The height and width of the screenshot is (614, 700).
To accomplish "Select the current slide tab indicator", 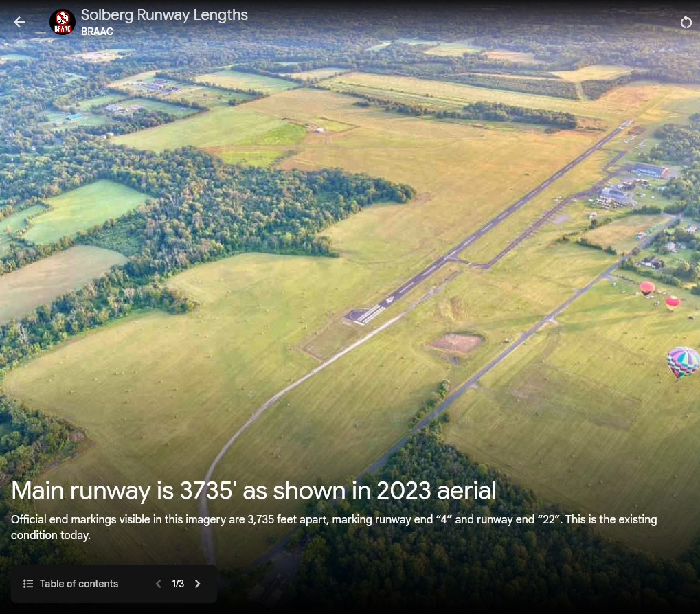I will tap(178, 583).
